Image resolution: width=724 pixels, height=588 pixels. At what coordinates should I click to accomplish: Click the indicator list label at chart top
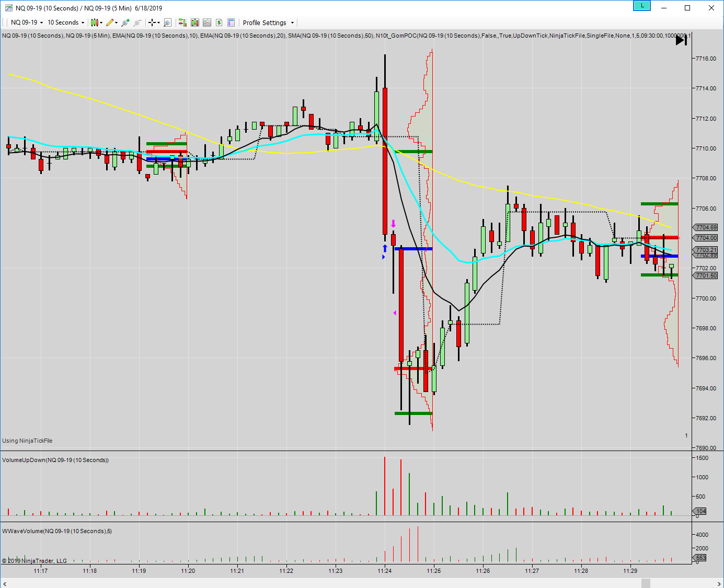pos(346,36)
